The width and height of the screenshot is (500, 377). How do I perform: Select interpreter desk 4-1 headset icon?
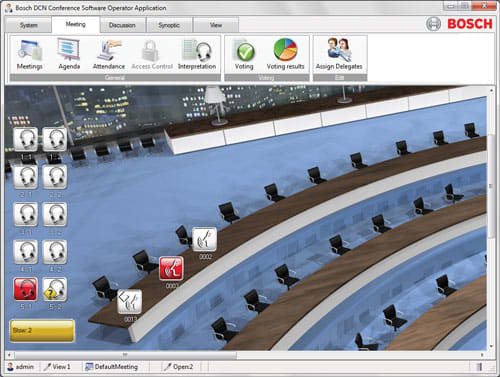click(x=26, y=252)
